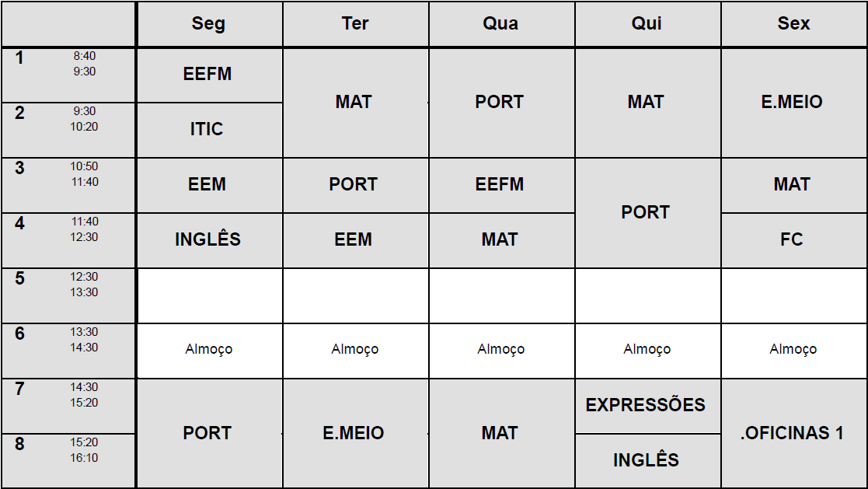Image resolution: width=868 pixels, height=489 pixels.
Task: Click period 5 row label 12:30–13:30
Action: [68, 295]
